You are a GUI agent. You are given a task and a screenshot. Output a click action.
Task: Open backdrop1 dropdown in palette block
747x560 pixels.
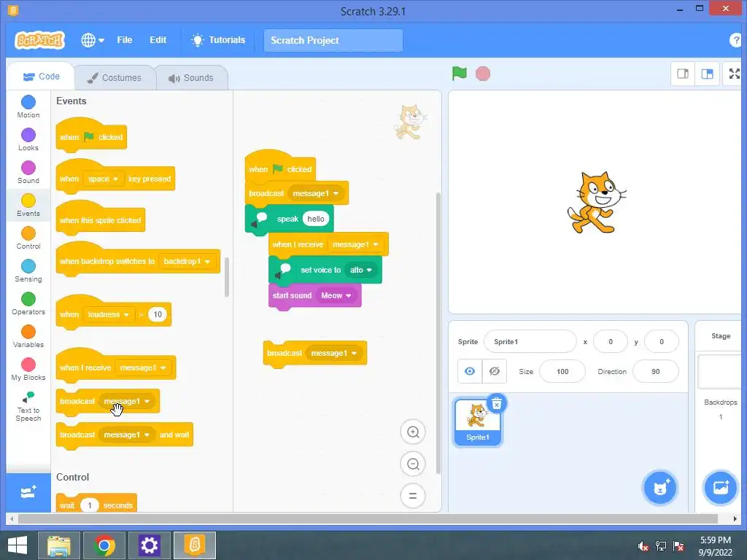point(187,262)
